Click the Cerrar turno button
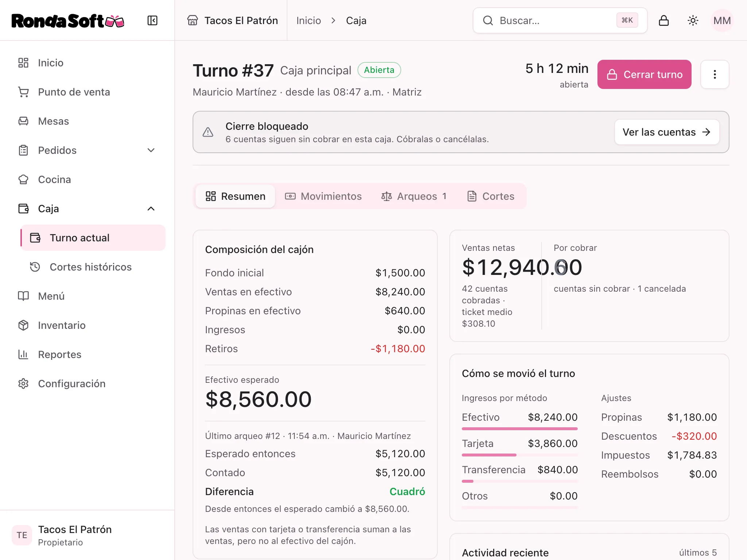The width and height of the screenshot is (747, 560). point(645,74)
